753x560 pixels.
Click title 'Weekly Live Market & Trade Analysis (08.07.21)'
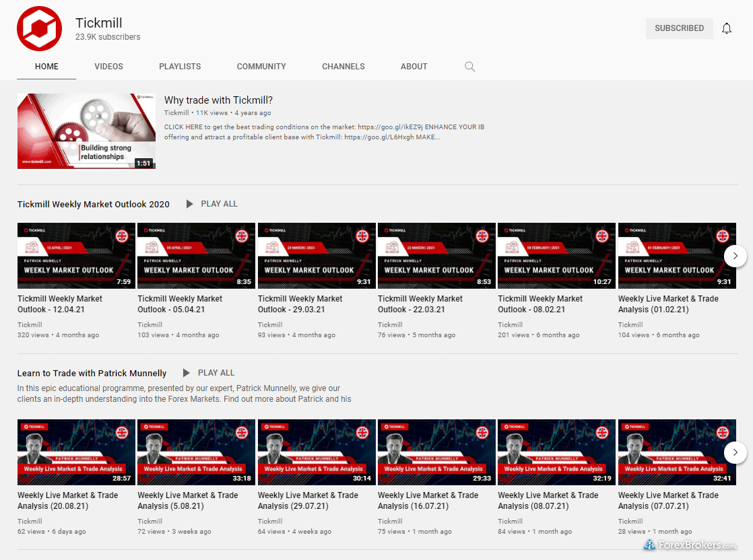point(548,501)
